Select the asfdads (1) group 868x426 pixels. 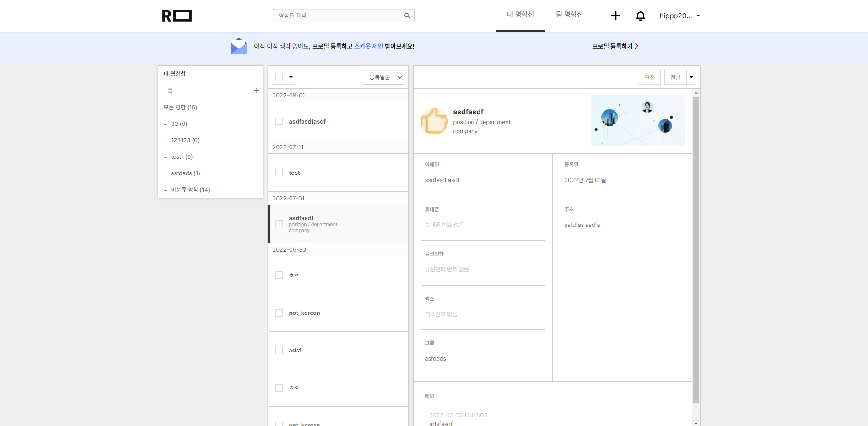(186, 173)
